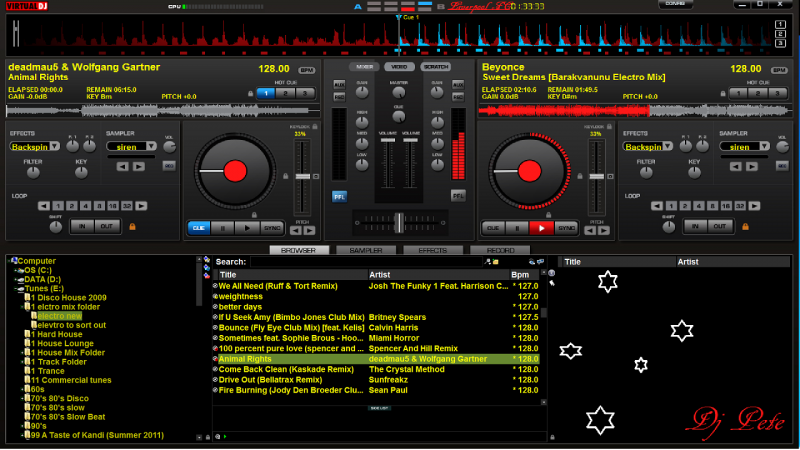Viewport: 800px width, 450px height.
Task: Expand the DATA (D:) drive
Action: [x=16, y=279]
